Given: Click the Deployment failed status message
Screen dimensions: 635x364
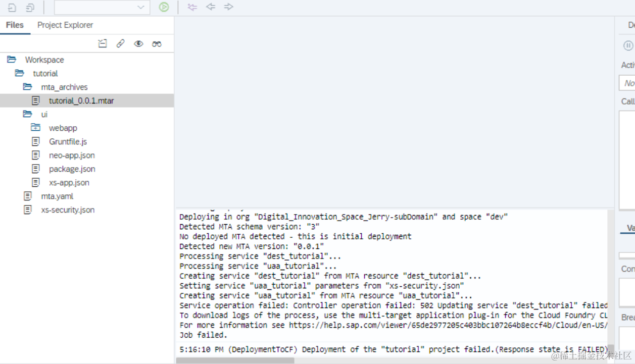Looking at the screenshot, I should pyautogui.click(x=394, y=349).
